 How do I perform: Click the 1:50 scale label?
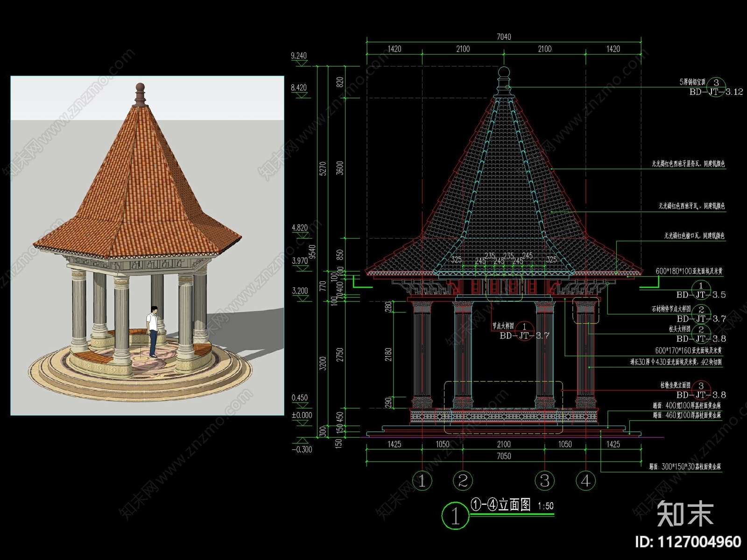[545, 506]
